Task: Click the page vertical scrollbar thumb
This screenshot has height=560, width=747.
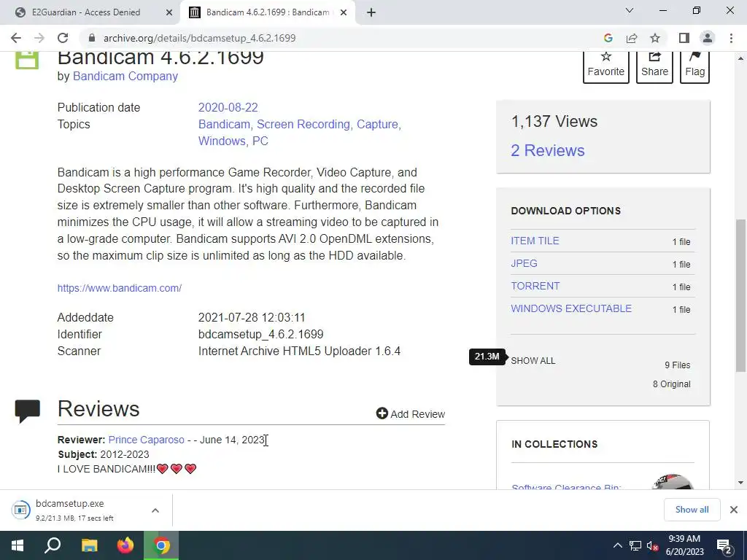Action: (740, 295)
